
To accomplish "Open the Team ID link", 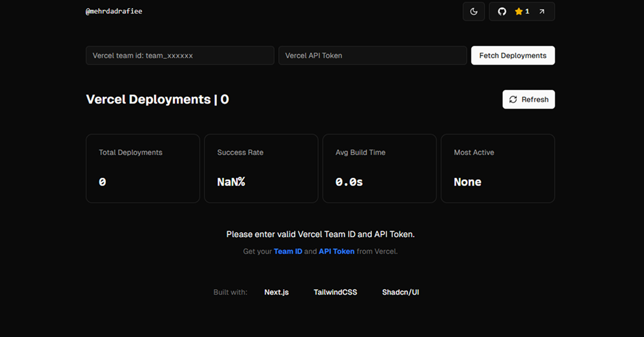I will (288, 251).
